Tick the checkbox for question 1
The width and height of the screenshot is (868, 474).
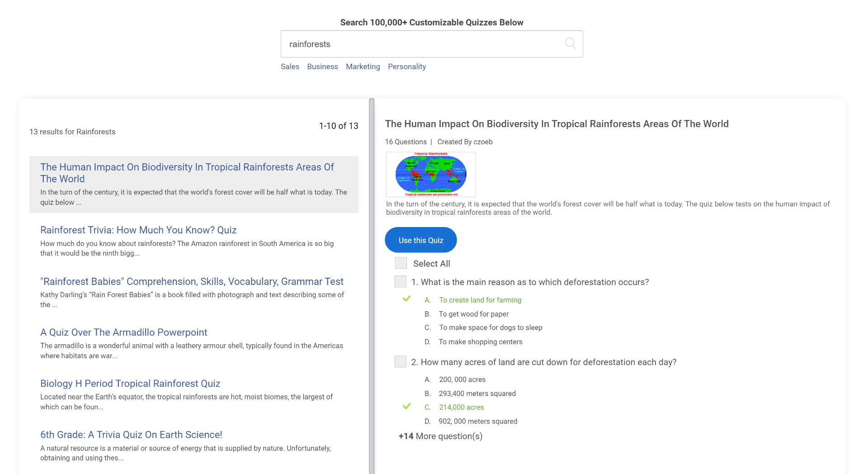point(400,282)
